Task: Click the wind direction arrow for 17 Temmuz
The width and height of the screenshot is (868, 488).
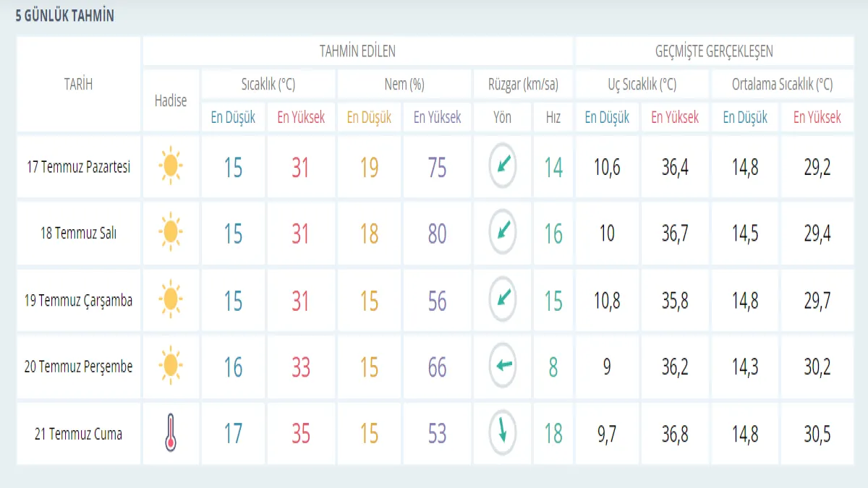Action: (502, 166)
